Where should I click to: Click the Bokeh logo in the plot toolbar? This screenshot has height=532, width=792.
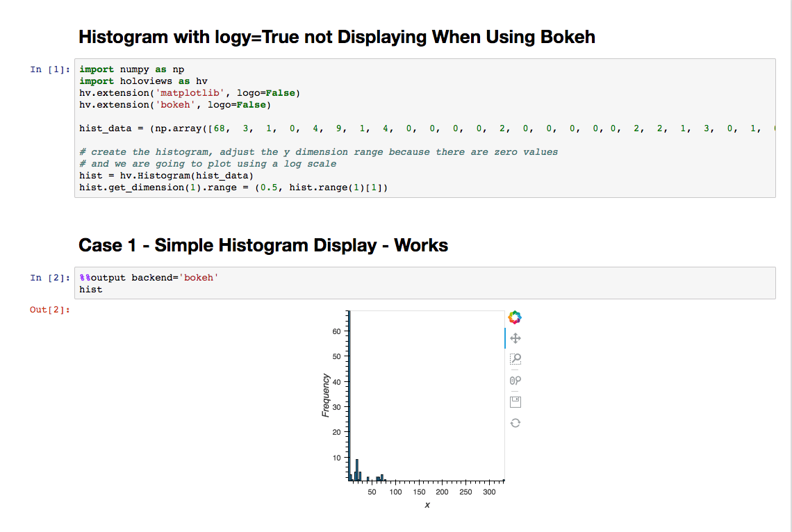click(515, 317)
